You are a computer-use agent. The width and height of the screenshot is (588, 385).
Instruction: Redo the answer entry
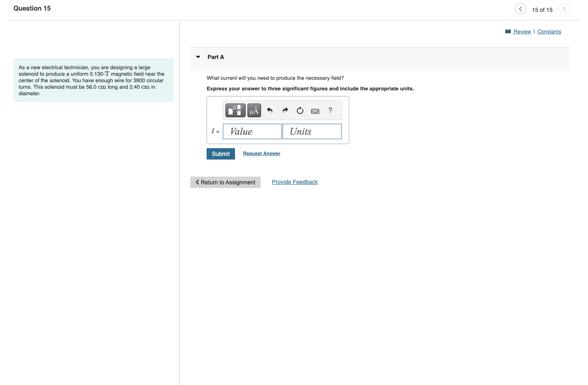point(285,110)
